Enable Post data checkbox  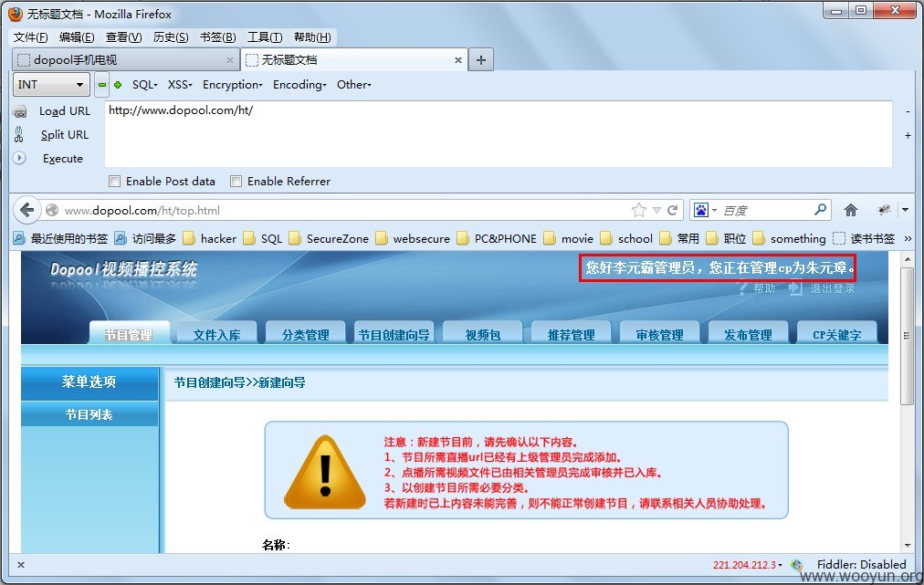pyautogui.click(x=115, y=182)
